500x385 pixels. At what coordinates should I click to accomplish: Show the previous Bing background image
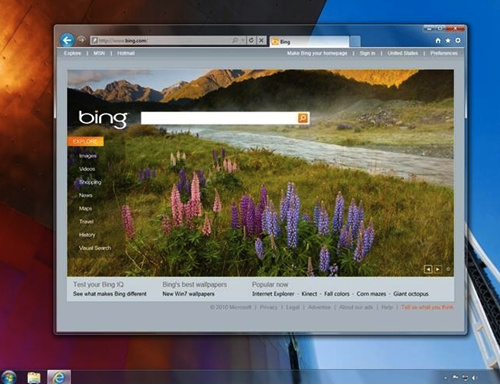pos(428,269)
